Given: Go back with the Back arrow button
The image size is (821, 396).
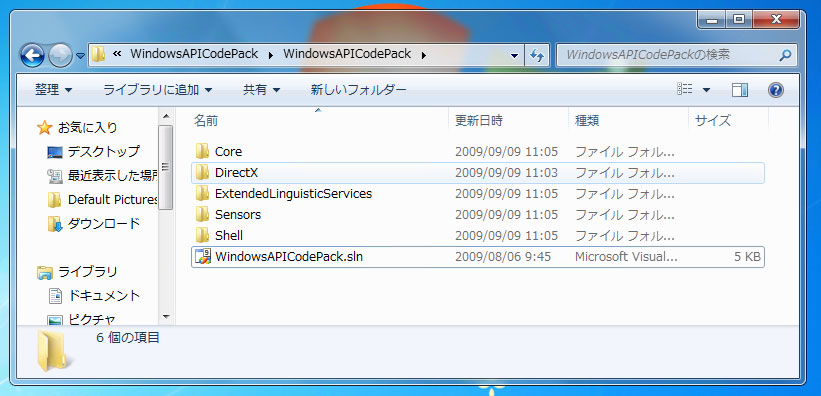Looking at the screenshot, I should coord(32,54).
